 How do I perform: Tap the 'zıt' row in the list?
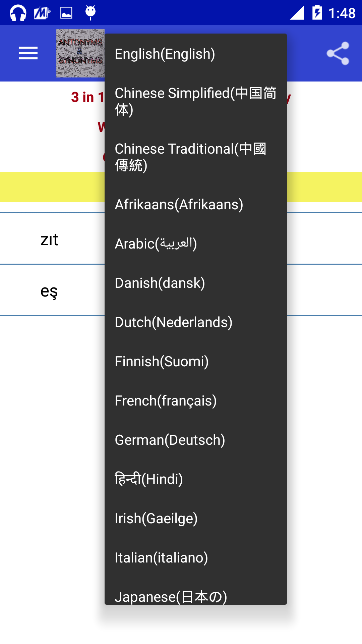click(x=52, y=239)
